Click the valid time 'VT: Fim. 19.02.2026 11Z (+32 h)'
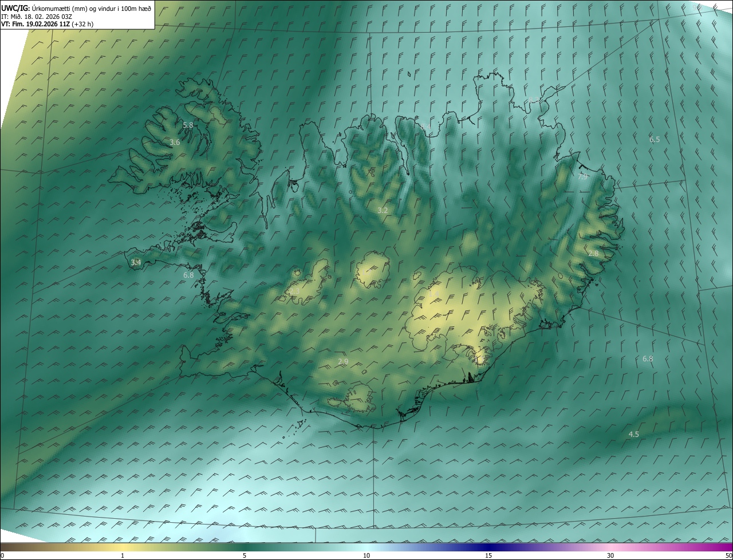Screen dimensions: 733x560 [47, 24]
